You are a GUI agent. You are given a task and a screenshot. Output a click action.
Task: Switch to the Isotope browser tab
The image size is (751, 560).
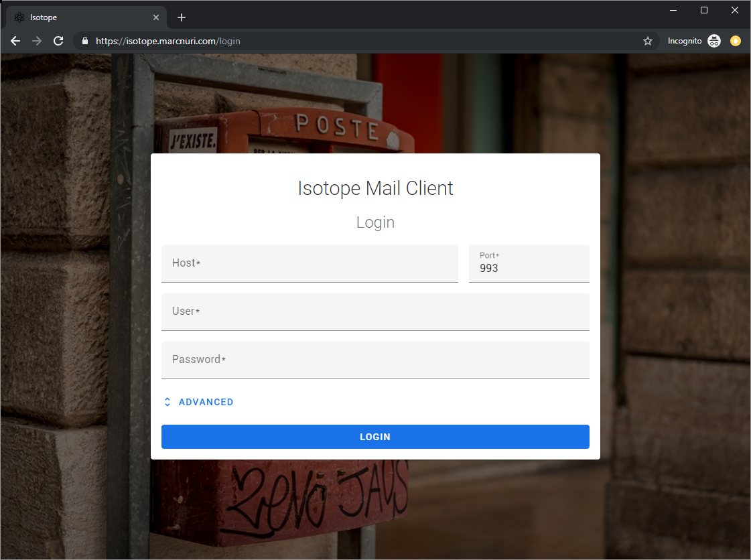pos(80,17)
